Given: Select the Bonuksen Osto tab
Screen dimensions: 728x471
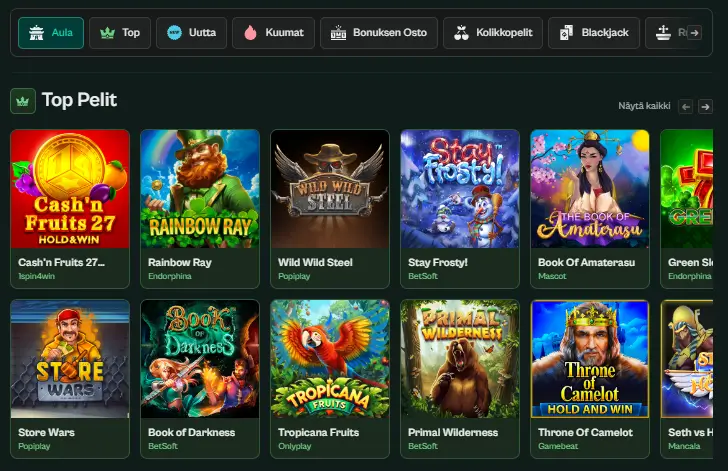Looking at the screenshot, I should [379, 33].
